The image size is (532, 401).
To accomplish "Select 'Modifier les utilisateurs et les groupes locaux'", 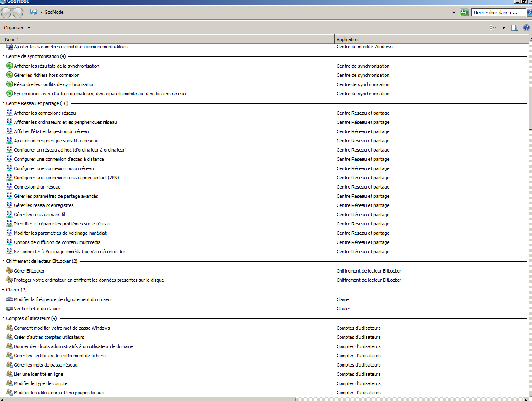I will pyautogui.click(x=59, y=393).
